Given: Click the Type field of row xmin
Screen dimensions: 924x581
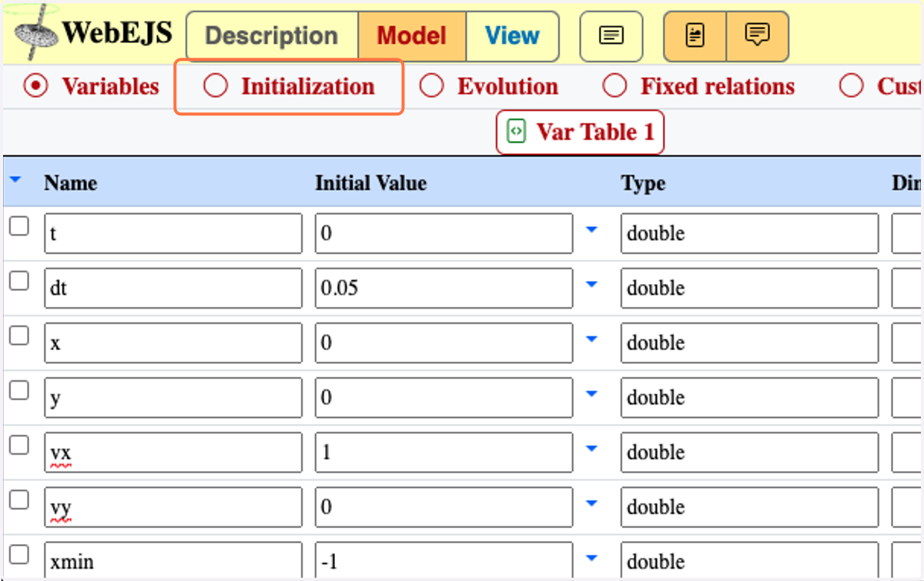Looking at the screenshot, I should coord(750,561).
